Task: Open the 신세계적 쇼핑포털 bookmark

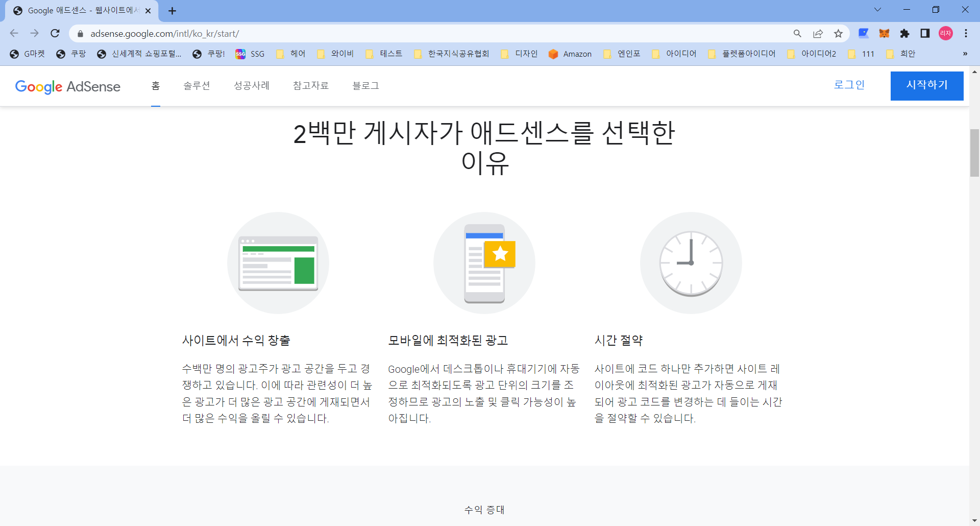Action: [x=139, y=54]
